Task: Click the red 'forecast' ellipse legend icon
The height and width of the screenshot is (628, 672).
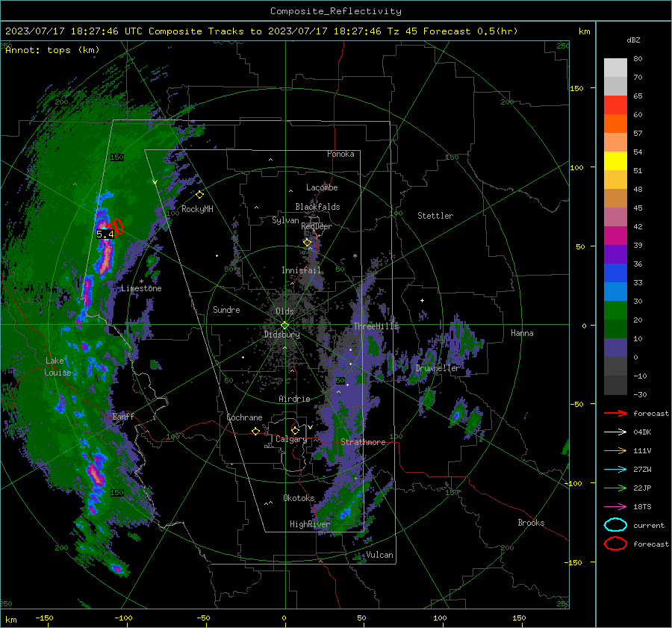Action: pyautogui.click(x=615, y=544)
